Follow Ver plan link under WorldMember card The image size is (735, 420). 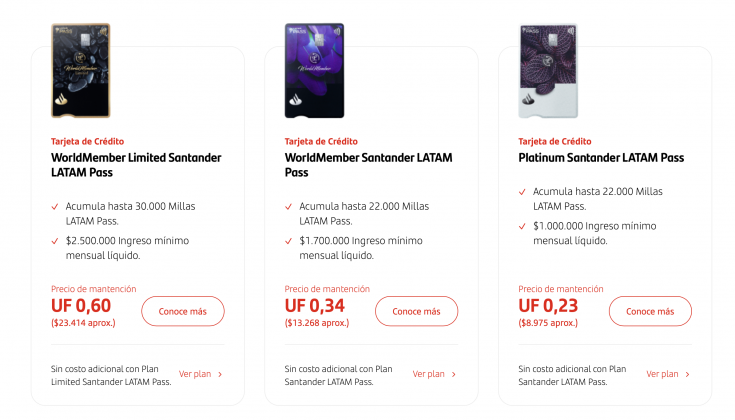pyautogui.click(x=428, y=374)
